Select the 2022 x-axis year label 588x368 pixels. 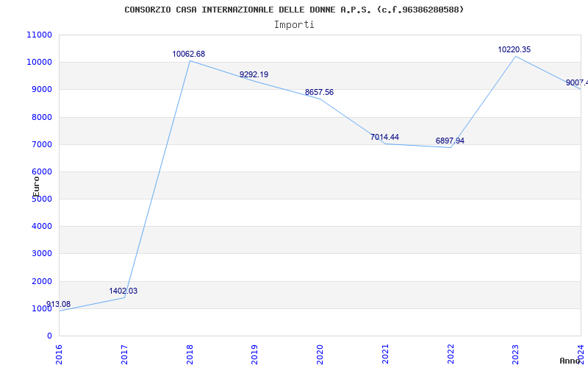pos(451,355)
